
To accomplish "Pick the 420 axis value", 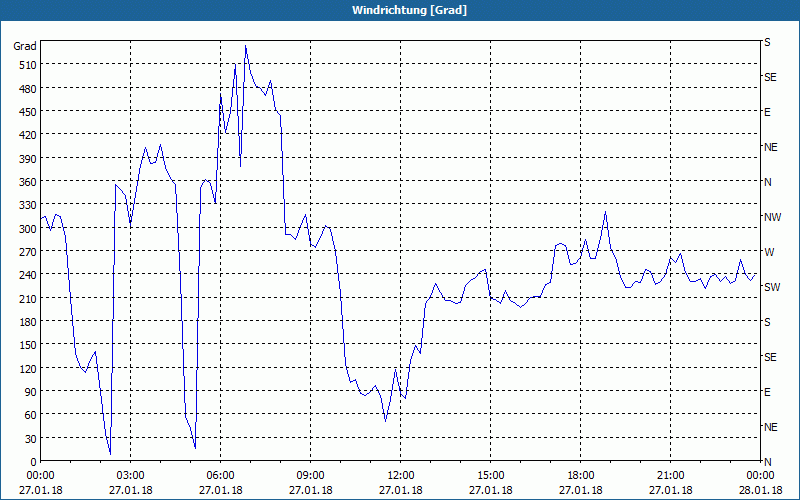I will click(x=29, y=135).
